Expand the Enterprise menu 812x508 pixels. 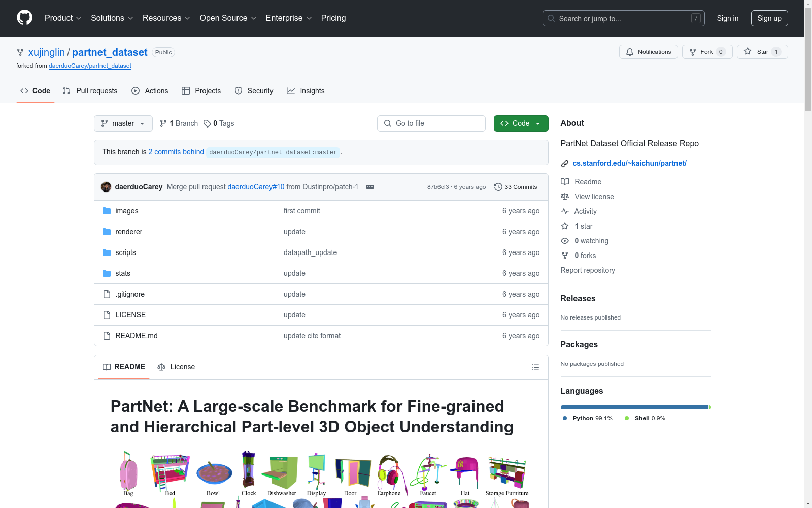pyautogui.click(x=289, y=18)
